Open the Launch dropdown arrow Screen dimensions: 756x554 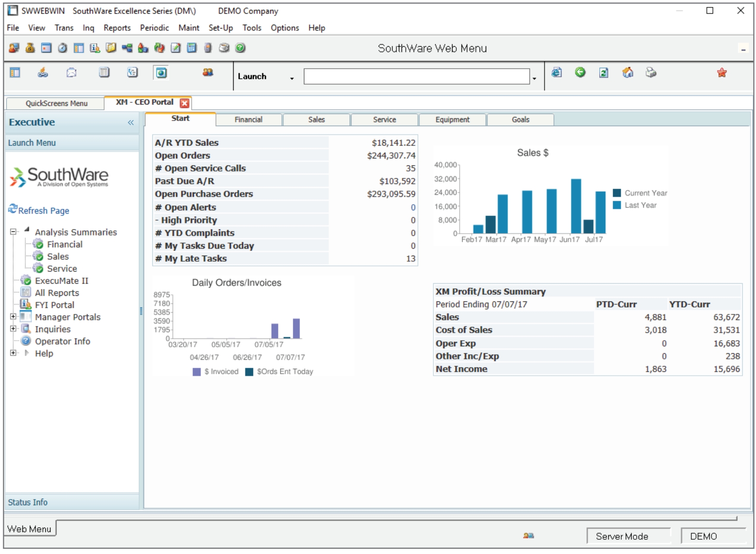tap(292, 78)
